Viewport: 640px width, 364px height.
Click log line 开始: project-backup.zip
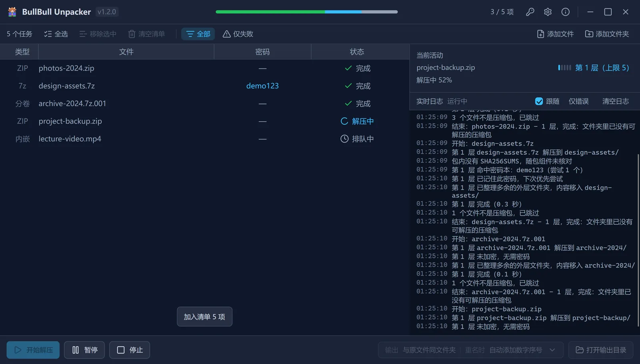496,309
